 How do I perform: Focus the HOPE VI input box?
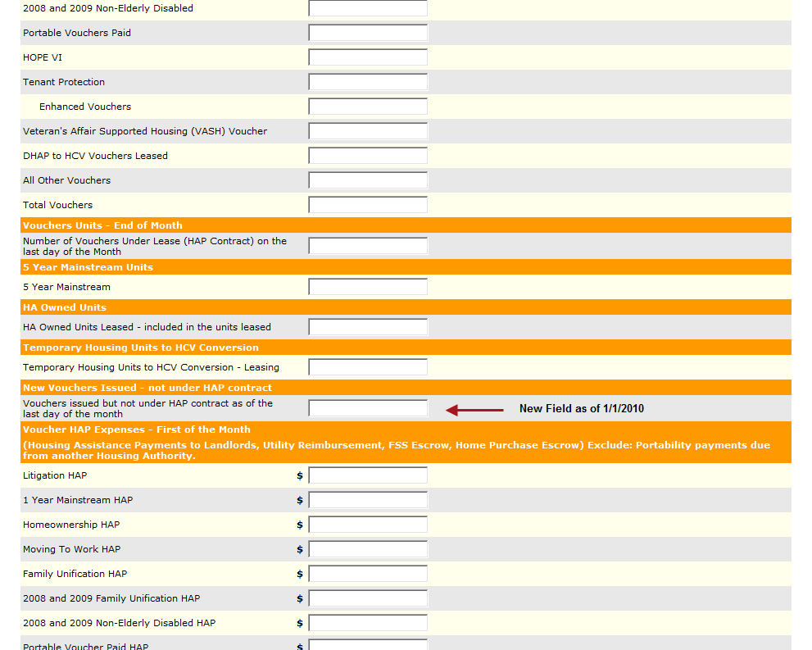368,57
